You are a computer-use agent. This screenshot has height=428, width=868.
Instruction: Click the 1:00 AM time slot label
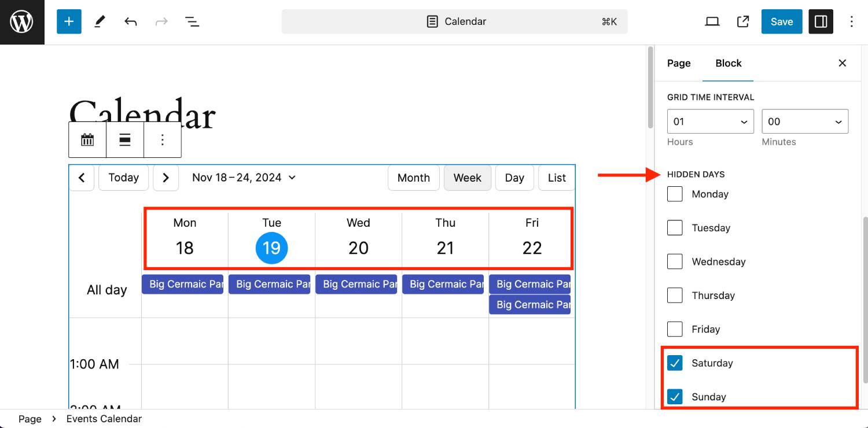pos(94,364)
